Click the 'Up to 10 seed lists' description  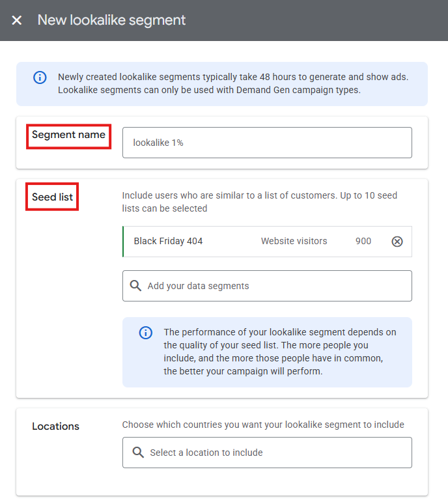click(259, 202)
